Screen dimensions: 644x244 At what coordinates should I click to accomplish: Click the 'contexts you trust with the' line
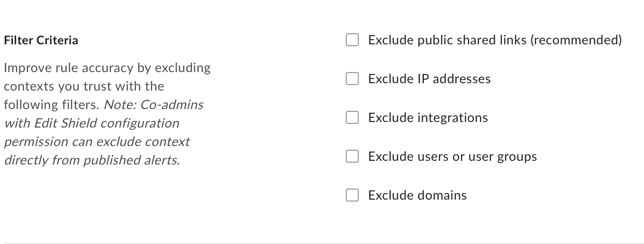84,86
